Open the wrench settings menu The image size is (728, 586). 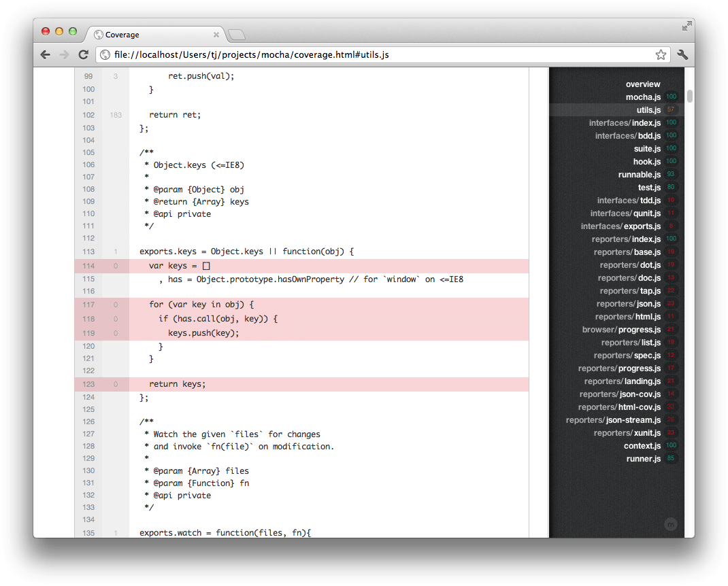point(682,55)
